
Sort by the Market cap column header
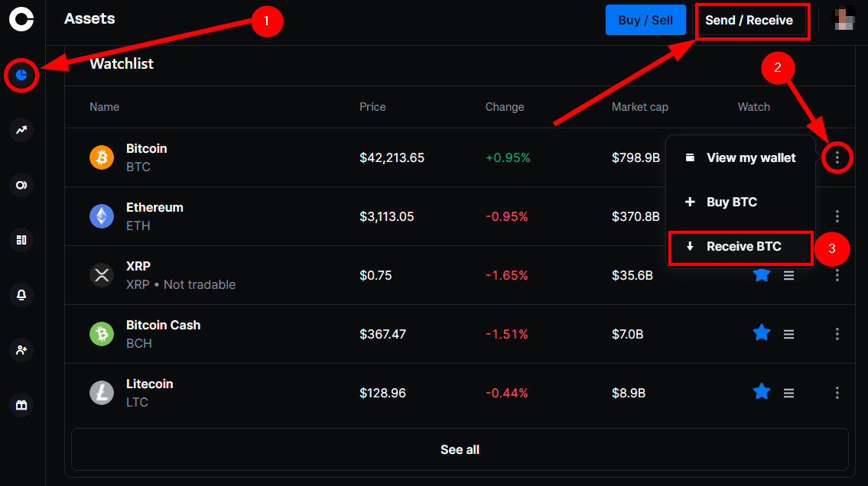(640, 107)
